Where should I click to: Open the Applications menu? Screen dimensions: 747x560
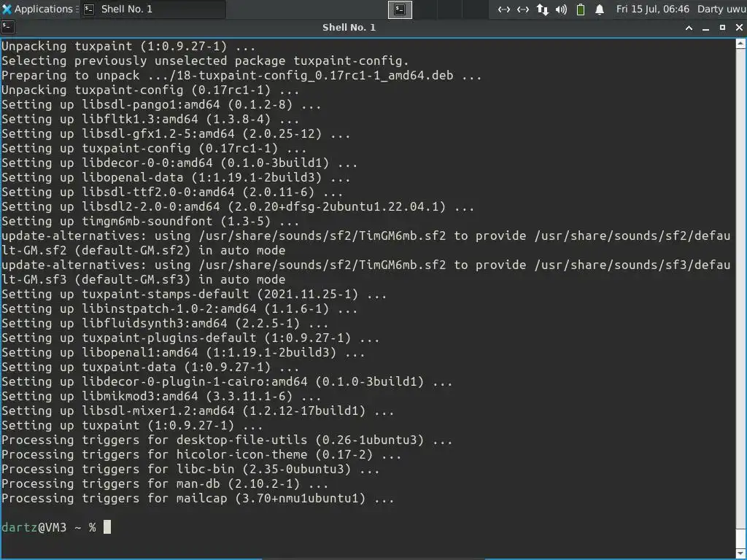(x=39, y=9)
